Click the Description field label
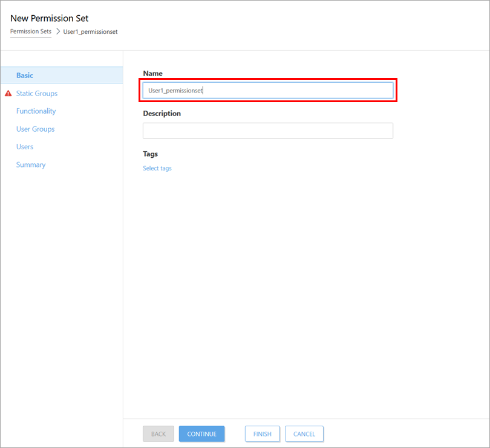The width and height of the screenshot is (490, 448). click(x=162, y=114)
